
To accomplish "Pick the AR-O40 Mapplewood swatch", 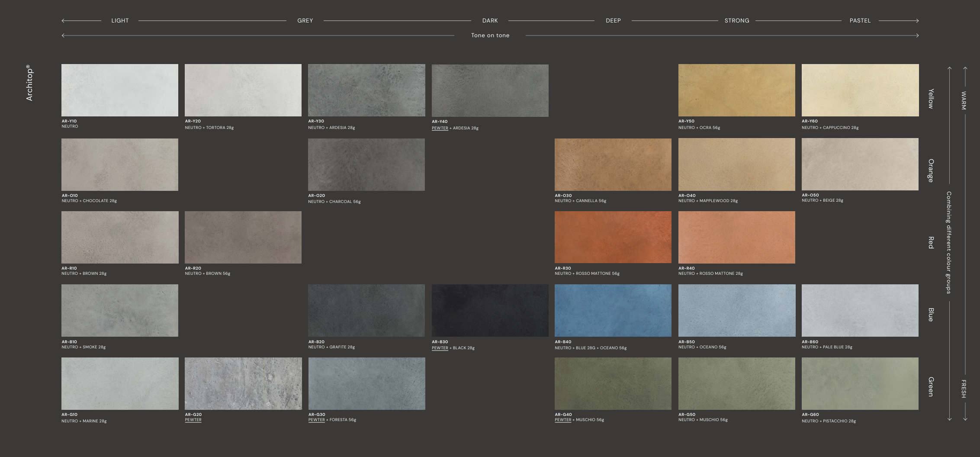I will [737, 164].
